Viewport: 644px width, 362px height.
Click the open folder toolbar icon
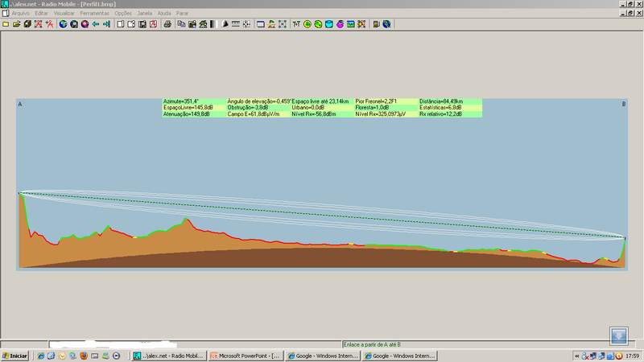(16, 24)
